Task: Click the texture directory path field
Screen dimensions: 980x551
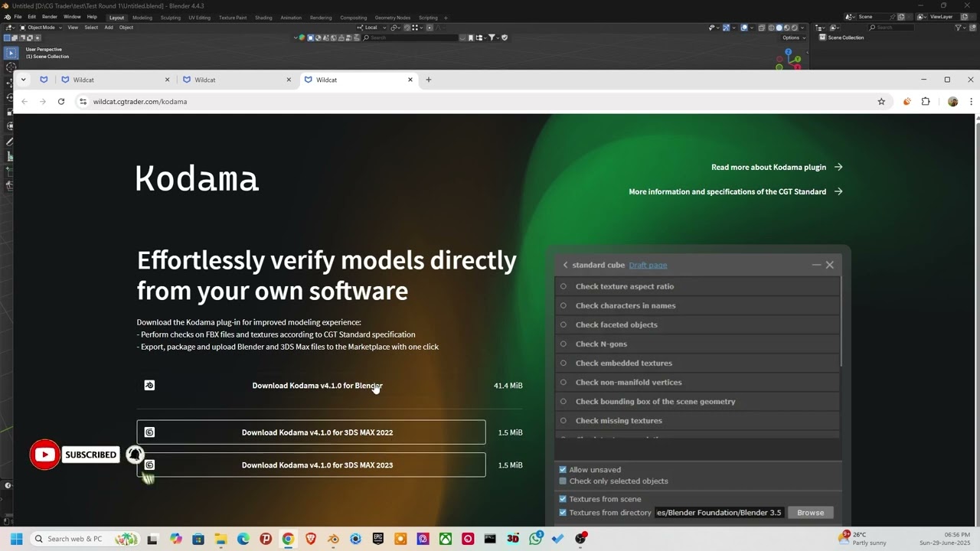Action: click(719, 513)
